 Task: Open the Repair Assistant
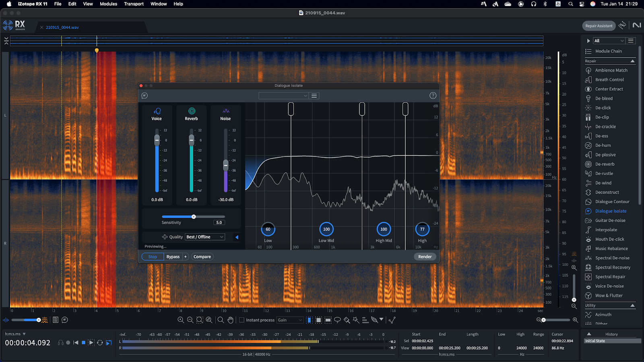[599, 26]
